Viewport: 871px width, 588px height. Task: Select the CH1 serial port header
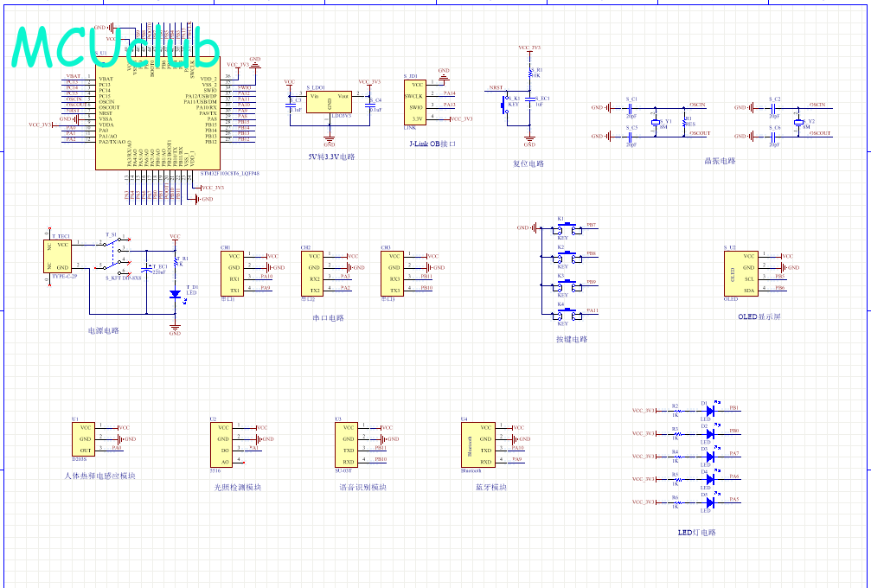(233, 272)
